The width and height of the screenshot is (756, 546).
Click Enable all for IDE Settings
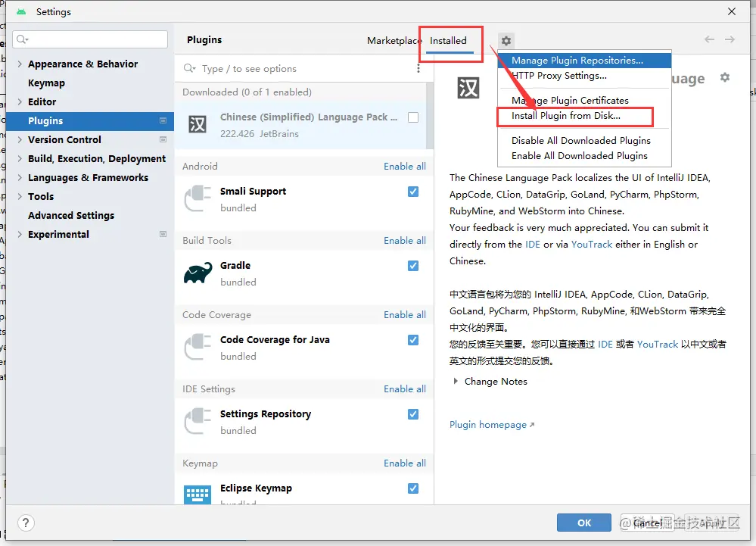405,389
